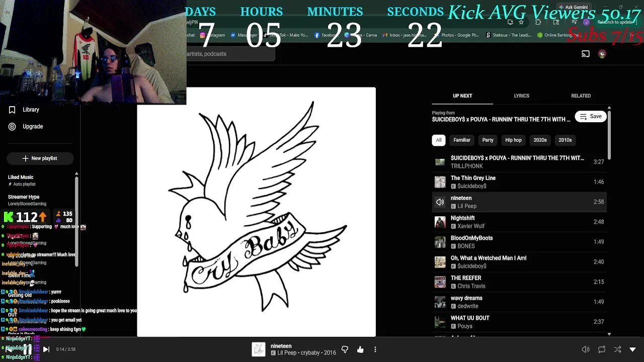Open the Facebook bookmark
Viewport: 644px width, 362px height.
click(x=326, y=35)
